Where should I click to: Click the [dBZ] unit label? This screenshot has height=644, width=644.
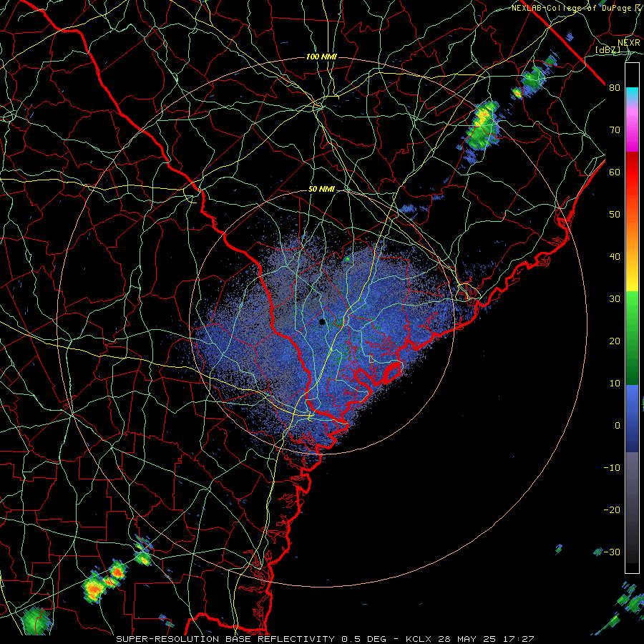click(x=608, y=49)
